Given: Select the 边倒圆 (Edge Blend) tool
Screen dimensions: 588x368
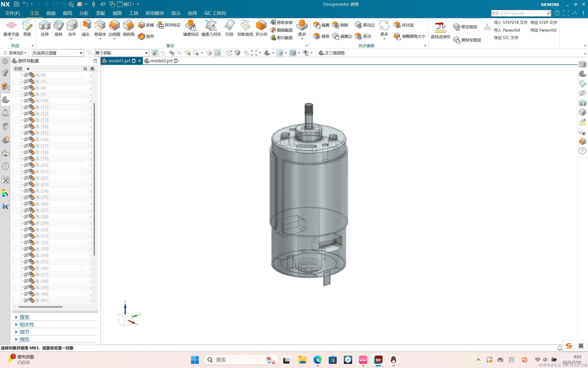Looking at the screenshot, I should pyautogui.click(x=114, y=28).
